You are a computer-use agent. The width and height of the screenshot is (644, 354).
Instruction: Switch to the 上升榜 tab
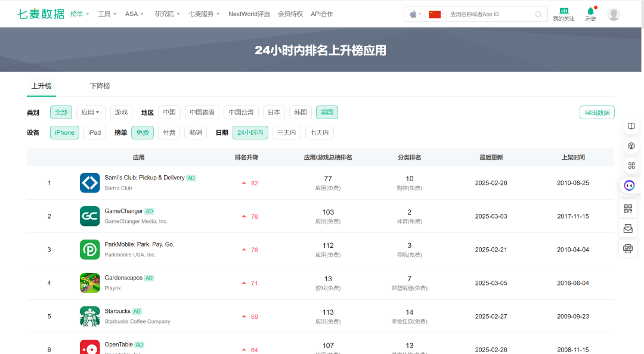point(42,86)
